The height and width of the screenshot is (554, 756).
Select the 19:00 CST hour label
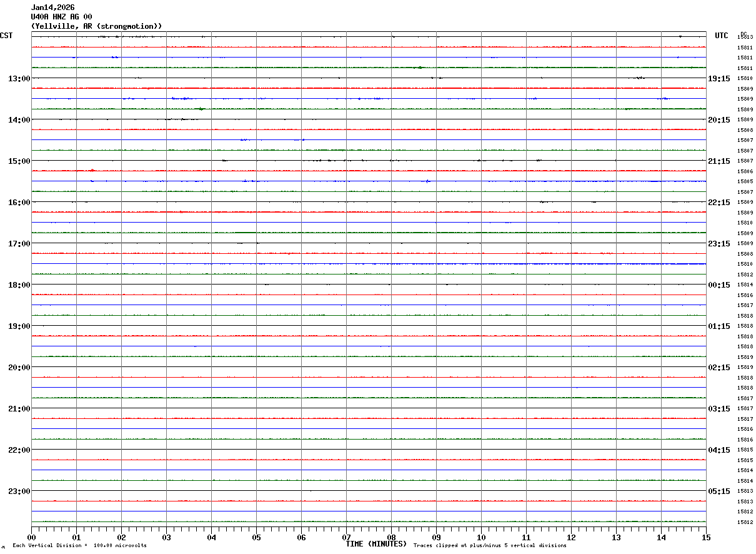coord(19,326)
